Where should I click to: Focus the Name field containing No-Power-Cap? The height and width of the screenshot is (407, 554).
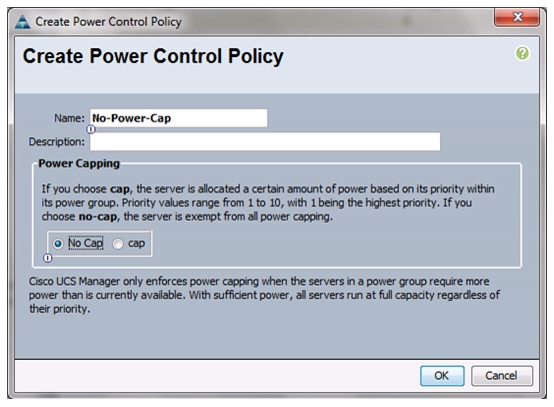(x=178, y=118)
